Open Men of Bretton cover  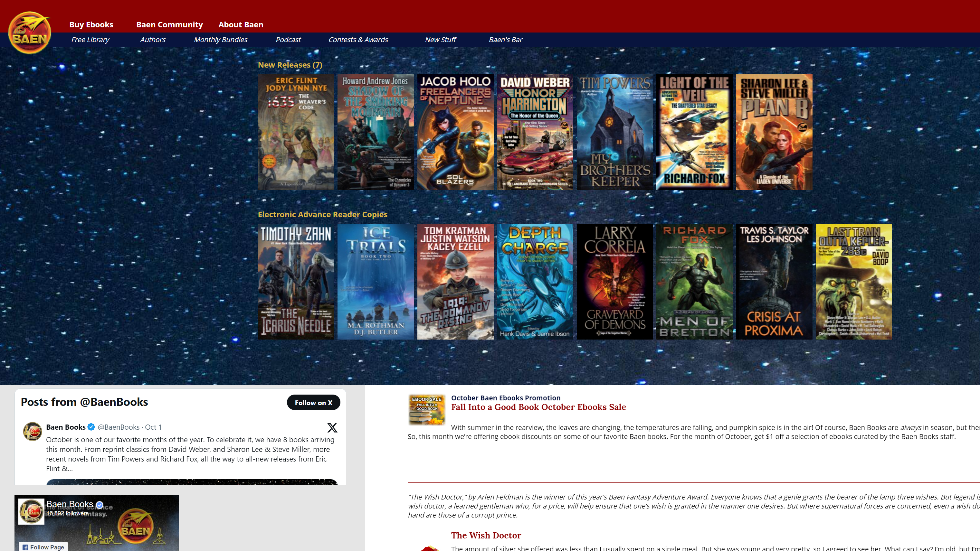[x=694, y=281]
